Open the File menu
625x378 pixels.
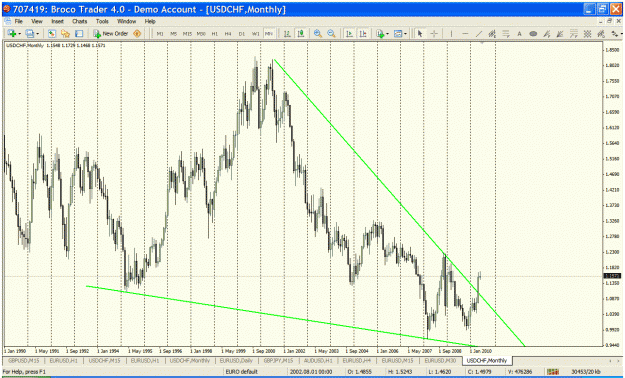[x=19, y=22]
